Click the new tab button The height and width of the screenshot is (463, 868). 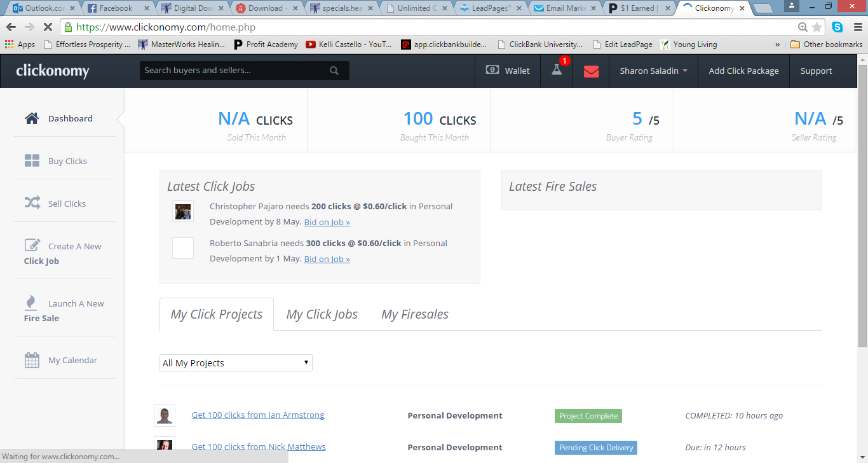click(762, 8)
